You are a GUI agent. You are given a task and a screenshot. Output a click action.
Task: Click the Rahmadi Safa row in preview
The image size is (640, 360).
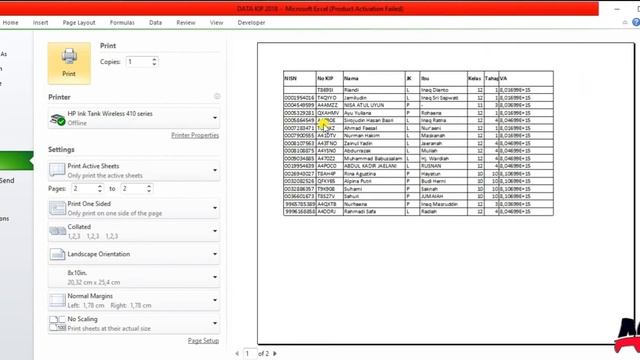[x=418, y=212]
